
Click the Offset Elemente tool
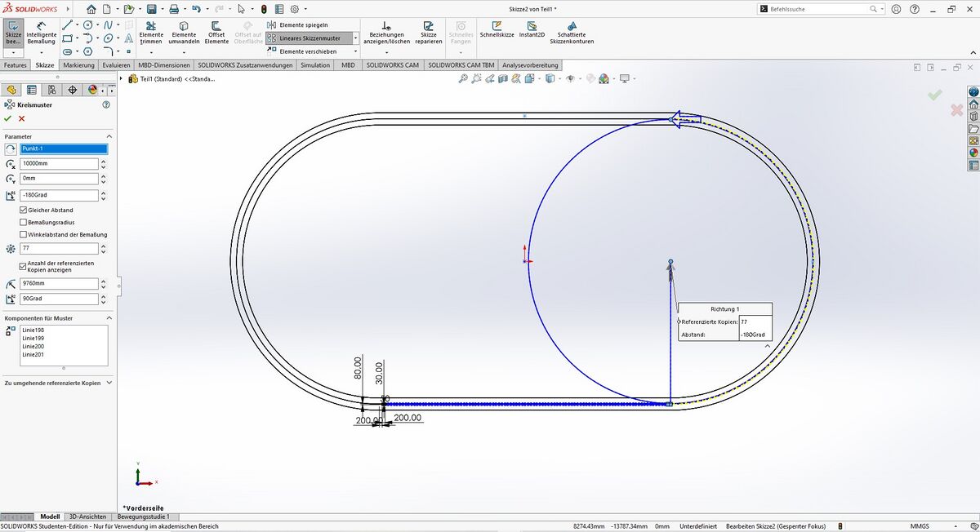[216, 33]
